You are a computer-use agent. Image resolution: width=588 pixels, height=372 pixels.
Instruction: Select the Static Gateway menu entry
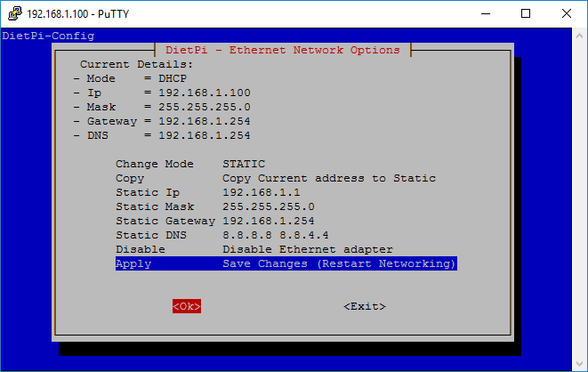click(286, 221)
